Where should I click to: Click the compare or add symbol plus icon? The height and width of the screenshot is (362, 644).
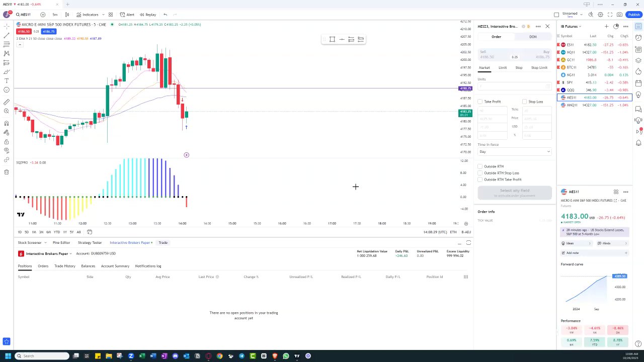pyautogui.click(x=43, y=15)
